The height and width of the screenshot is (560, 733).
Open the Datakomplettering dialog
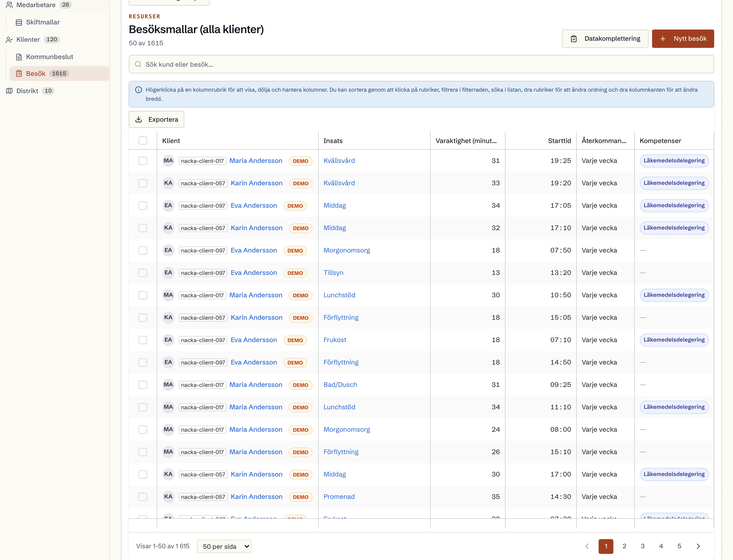[605, 39]
